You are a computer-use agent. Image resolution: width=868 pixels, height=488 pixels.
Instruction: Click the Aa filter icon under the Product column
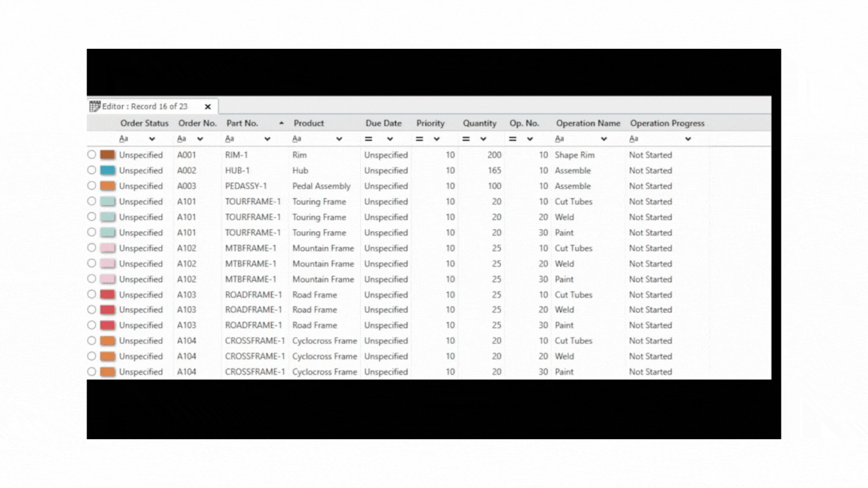click(298, 139)
